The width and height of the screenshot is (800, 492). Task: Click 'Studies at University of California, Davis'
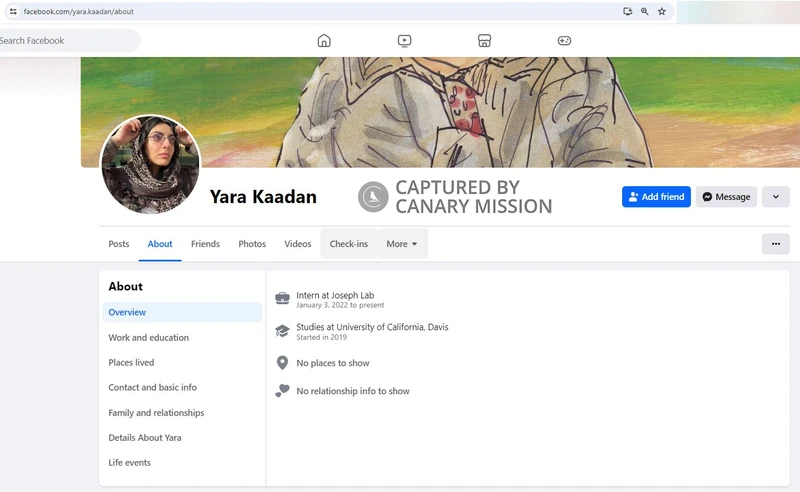click(x=372, y=327)
